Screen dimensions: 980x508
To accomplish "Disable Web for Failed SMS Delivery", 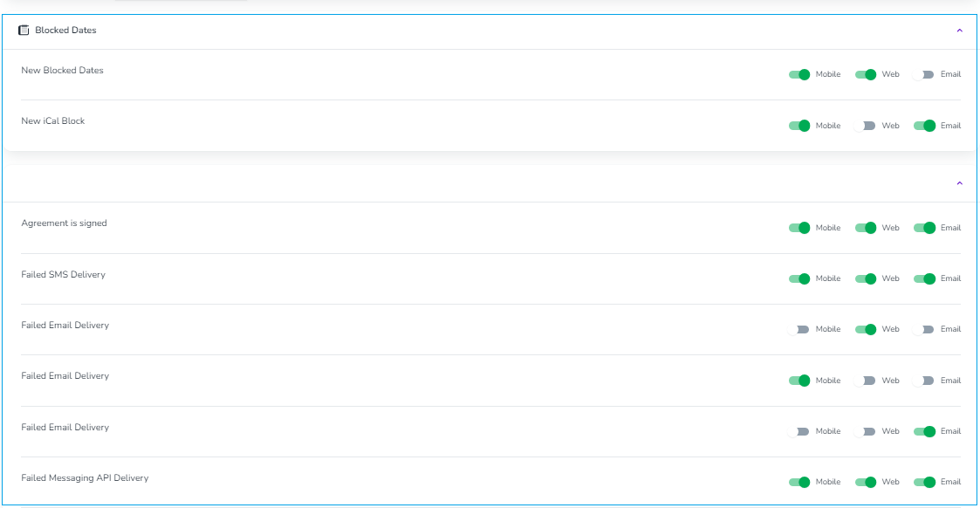I will tap(866, 278).
